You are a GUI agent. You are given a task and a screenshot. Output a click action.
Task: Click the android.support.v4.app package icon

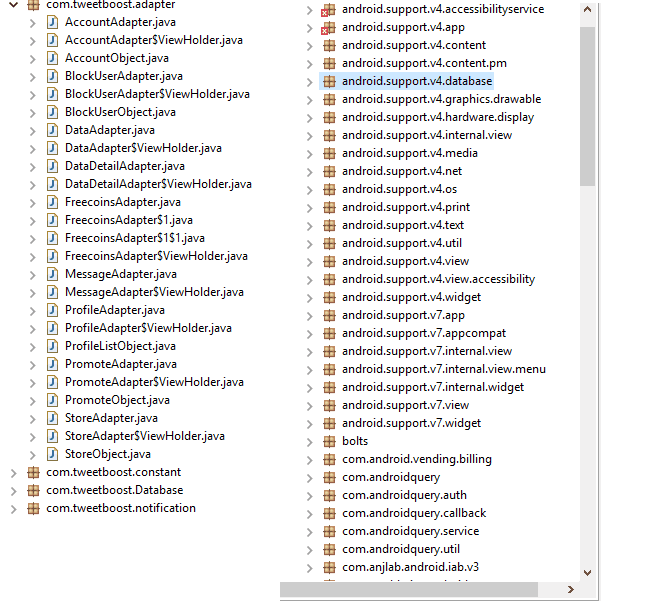point(328,27)
